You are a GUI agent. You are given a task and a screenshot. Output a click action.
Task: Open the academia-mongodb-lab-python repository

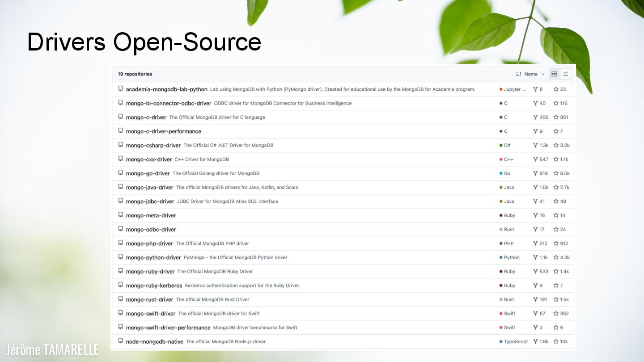[x=167, y=89]
